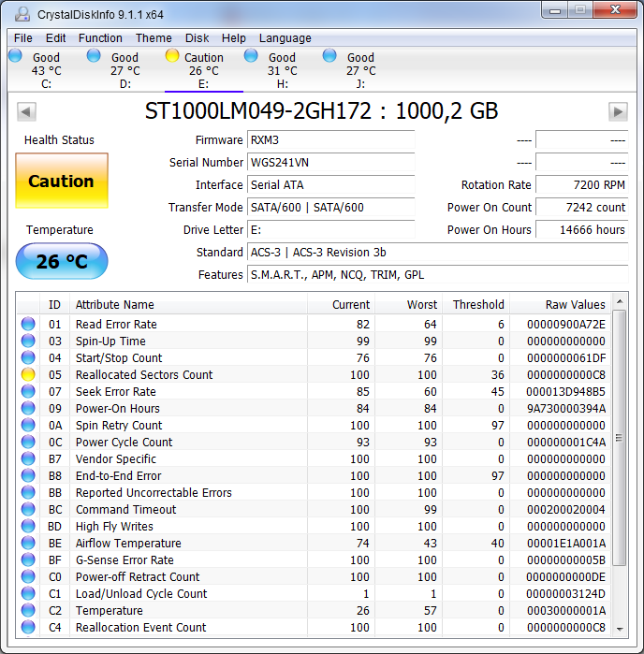This screenshot has width=644, height=654.
Task: Click the Transfer Mode field
Action: (x=331, y=208)
